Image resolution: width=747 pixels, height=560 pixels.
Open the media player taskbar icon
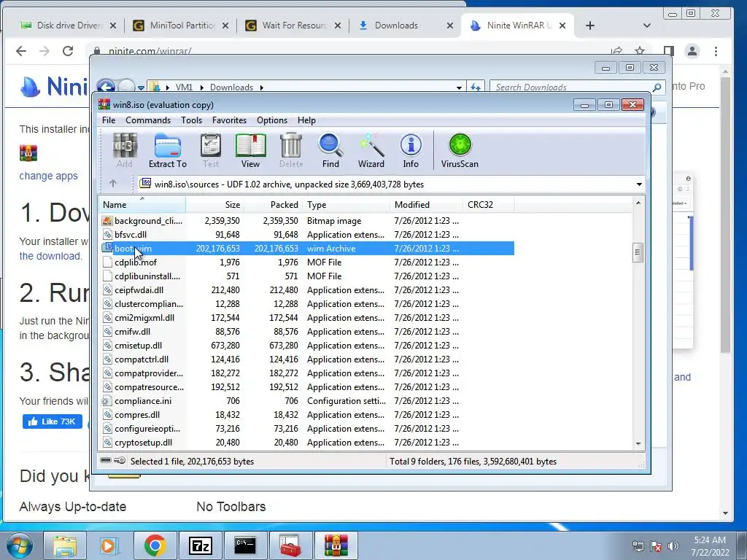[109, 545]
